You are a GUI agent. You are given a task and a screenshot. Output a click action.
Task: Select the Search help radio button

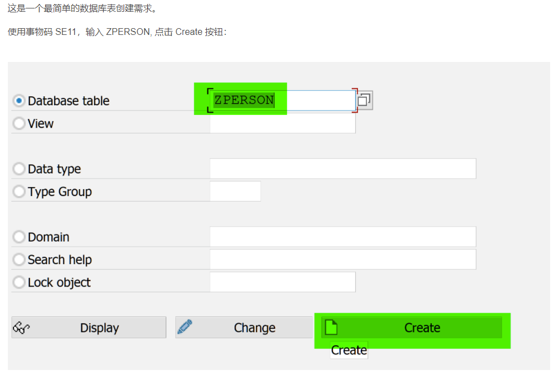[x=19, y=260]
